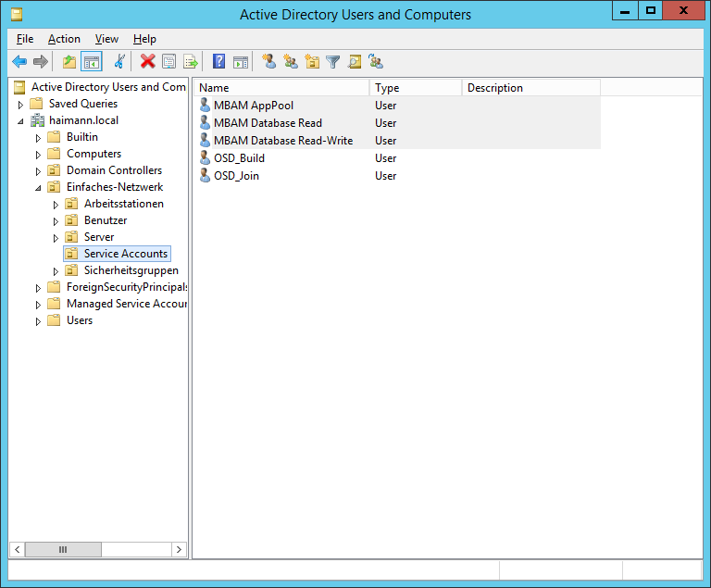This screenshot has height=588, width=711.
Task: Open Properties toolbar icon
Action: tap(169, 61)
